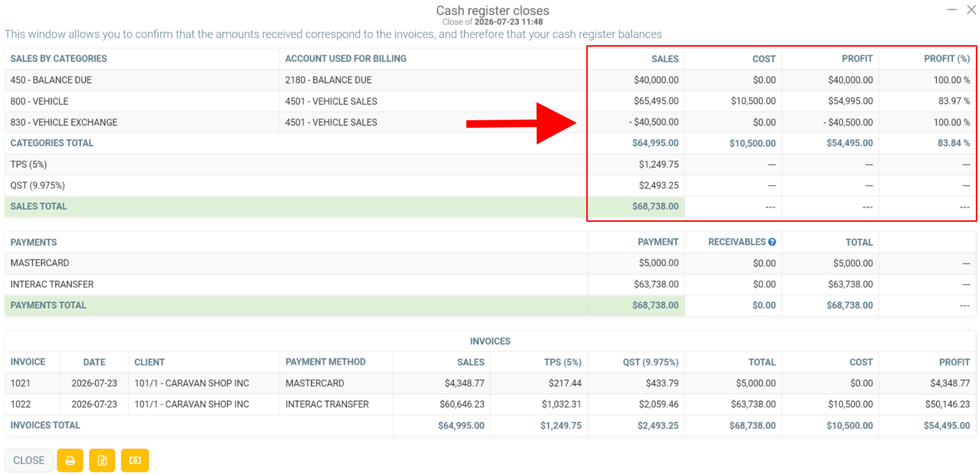Click the PAYMENT METHOD invoices column header
The height and width of the screenshot is (475, 980).
point(326,362)
